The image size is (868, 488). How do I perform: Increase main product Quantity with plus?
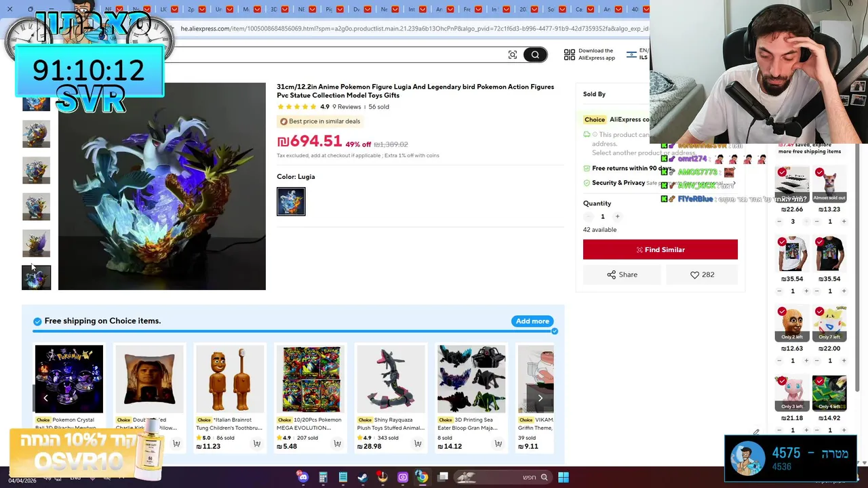pos(617,217)
